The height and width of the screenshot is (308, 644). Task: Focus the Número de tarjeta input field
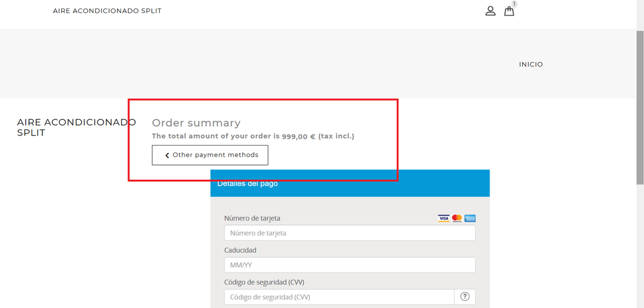350,233
